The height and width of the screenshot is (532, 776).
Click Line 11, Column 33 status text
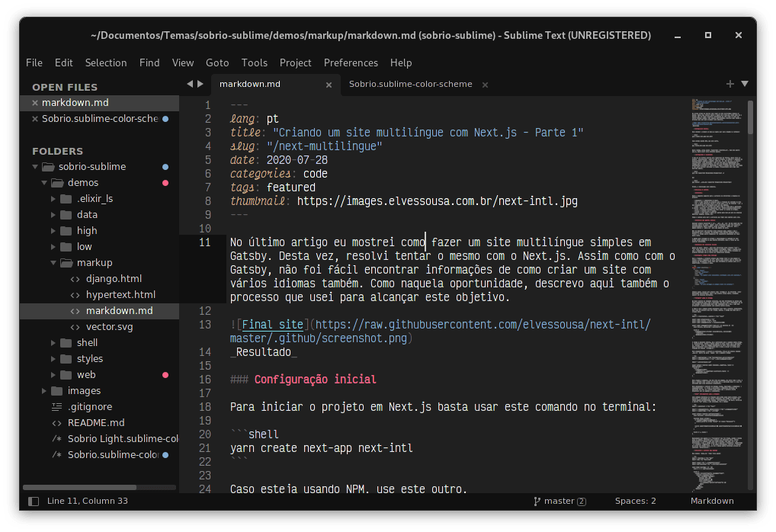point(87,502)
